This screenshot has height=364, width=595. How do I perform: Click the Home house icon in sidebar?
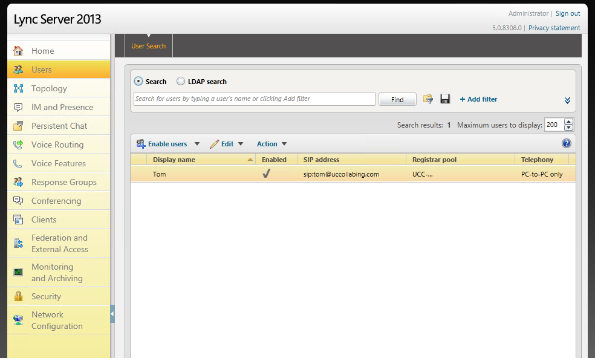(x=18, y=51)
